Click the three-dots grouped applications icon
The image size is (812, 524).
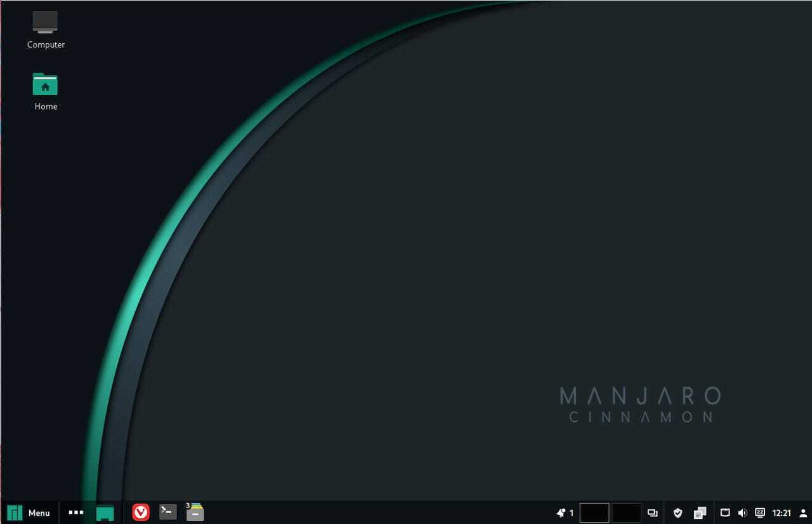point(76,513)
